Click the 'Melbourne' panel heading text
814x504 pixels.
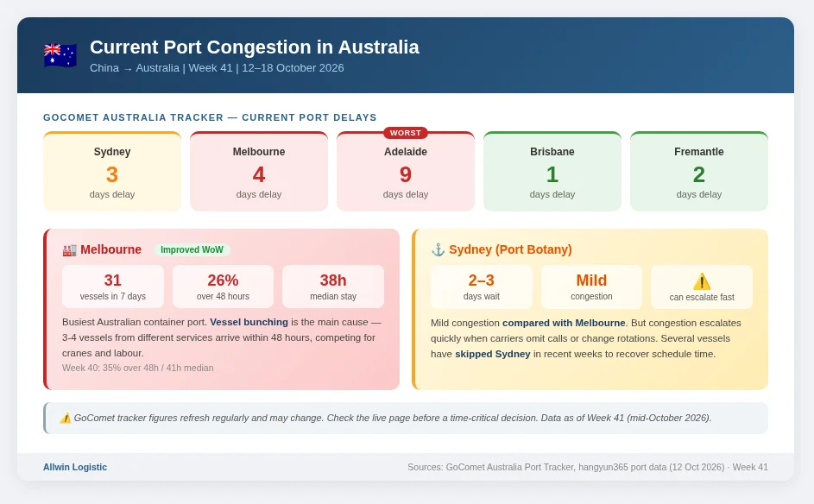point(110,249)
